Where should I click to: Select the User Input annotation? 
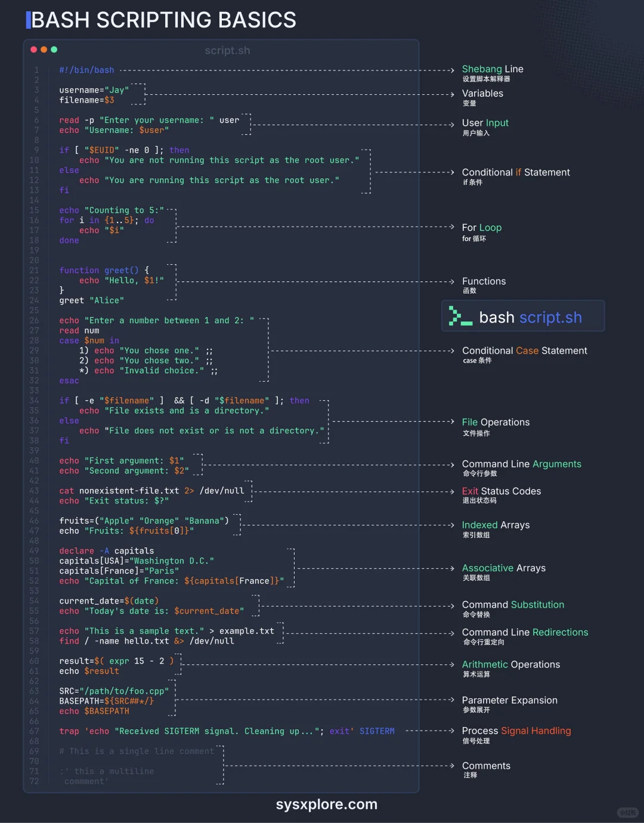click(485, 122)
